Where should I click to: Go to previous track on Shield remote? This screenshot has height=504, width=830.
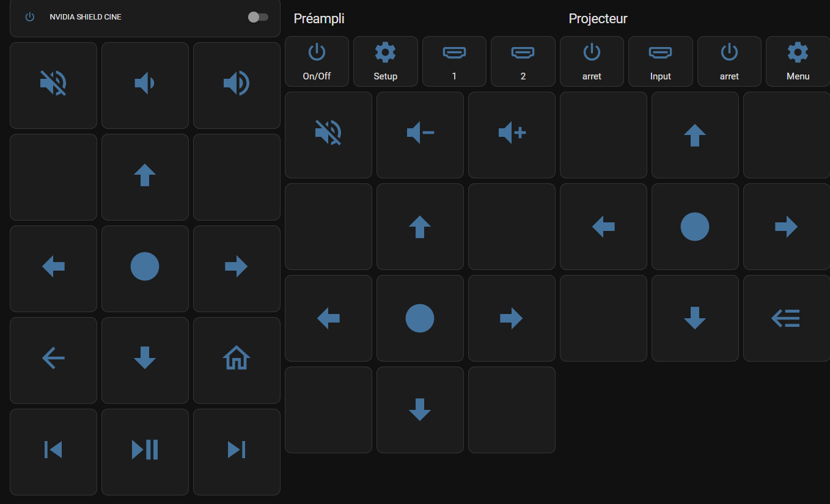coord(53,450)
